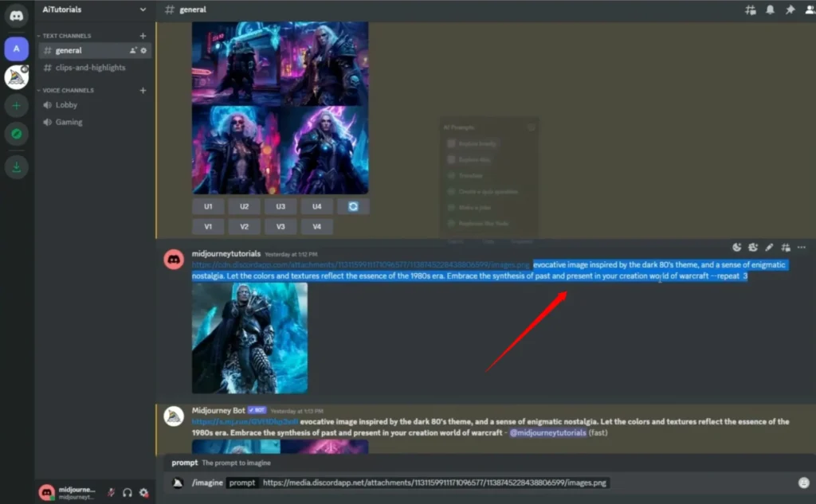This screenshot has width=816, height=504.
Task: Toggle deafen headphones
Action: pos(127,493)
